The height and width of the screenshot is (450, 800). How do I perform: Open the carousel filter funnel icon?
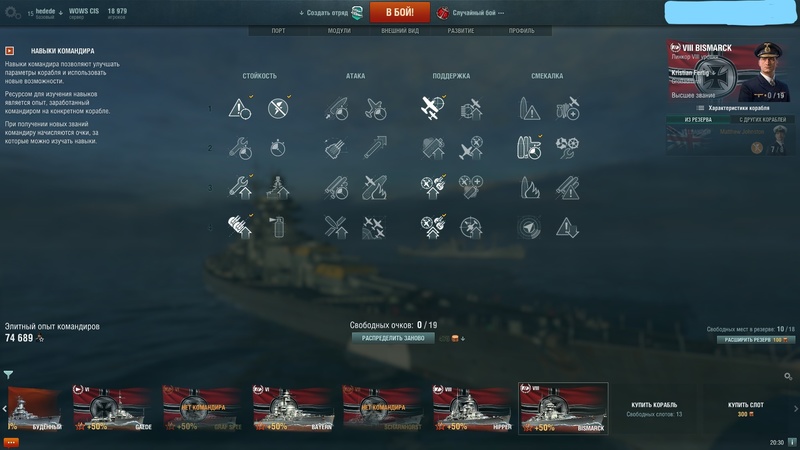(x=8, y=374)
